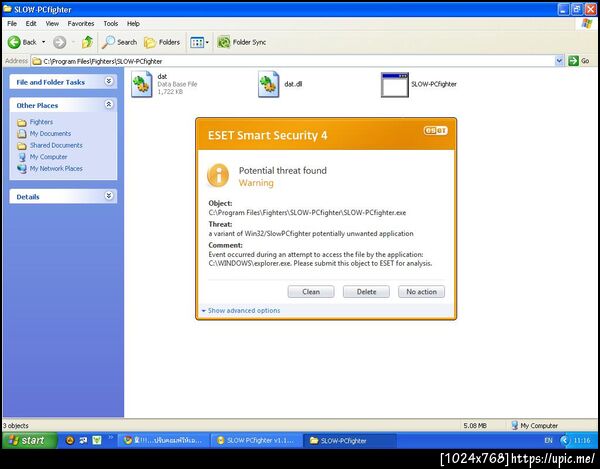The image size is (600, 469).
Task: Go up one folder level
Action: pos(87,42)
